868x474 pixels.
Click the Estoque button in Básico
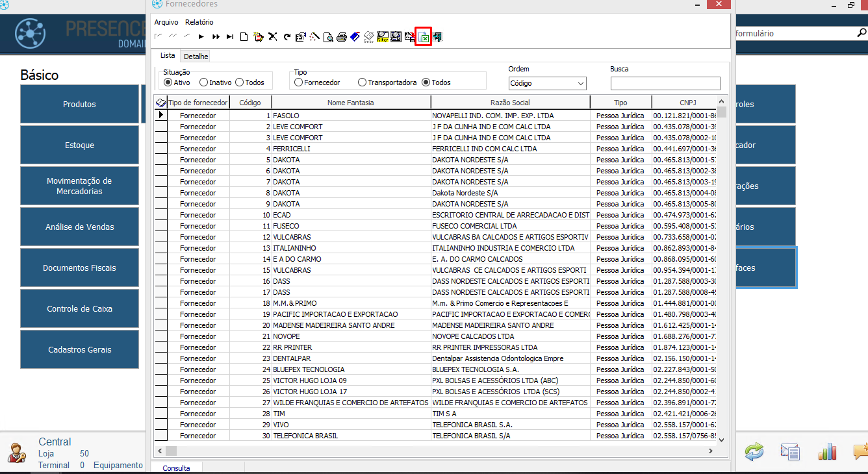(79, 145)
